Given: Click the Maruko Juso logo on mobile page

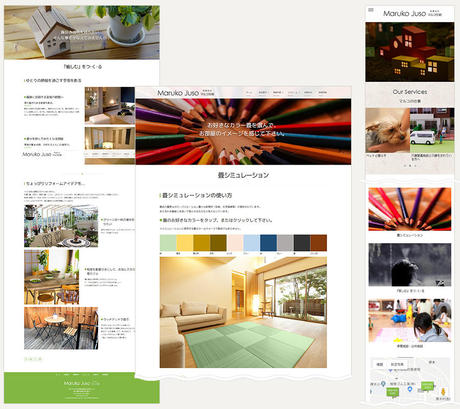Looking at the screenshot, I should [412, 14].
